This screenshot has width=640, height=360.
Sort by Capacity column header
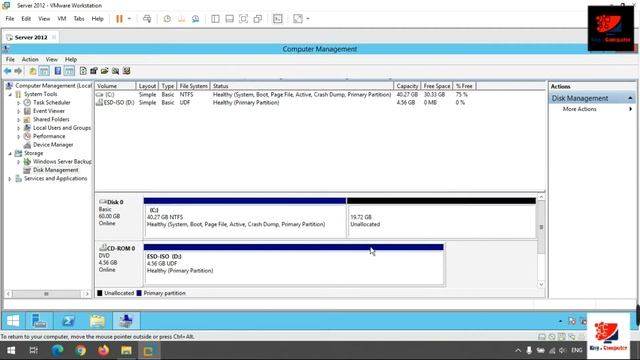(407, 86)
